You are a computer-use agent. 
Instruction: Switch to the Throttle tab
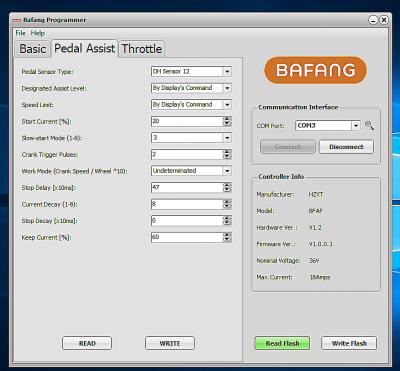point(142,49)
